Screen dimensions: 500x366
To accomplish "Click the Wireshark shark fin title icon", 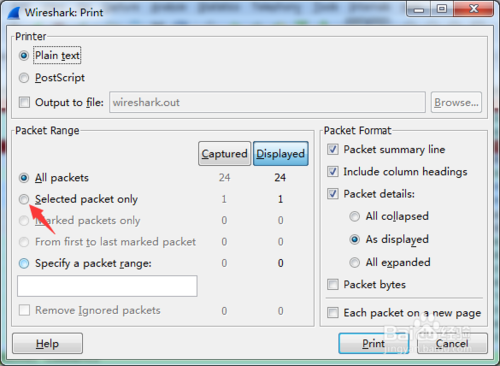I will tap(14, 12).
